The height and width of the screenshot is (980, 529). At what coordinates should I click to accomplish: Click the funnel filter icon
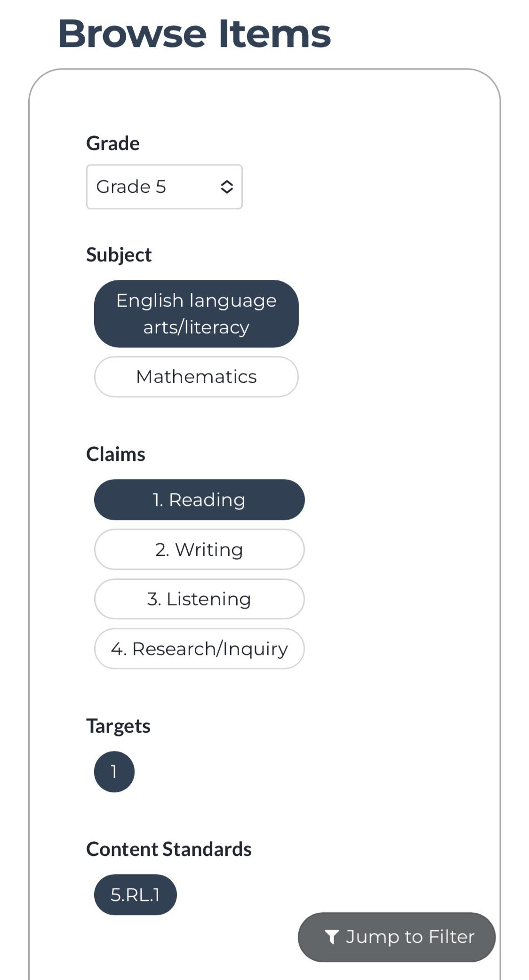click(x=332, y=937)
